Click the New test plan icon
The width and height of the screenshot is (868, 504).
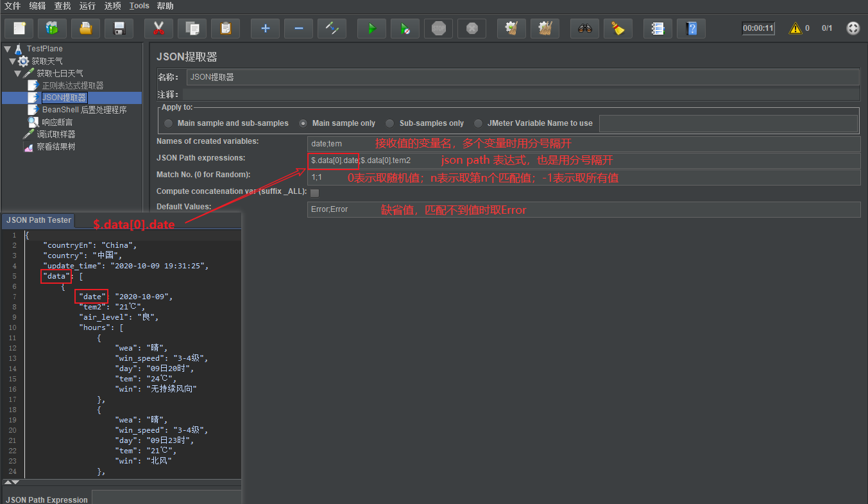click(19, 28)
